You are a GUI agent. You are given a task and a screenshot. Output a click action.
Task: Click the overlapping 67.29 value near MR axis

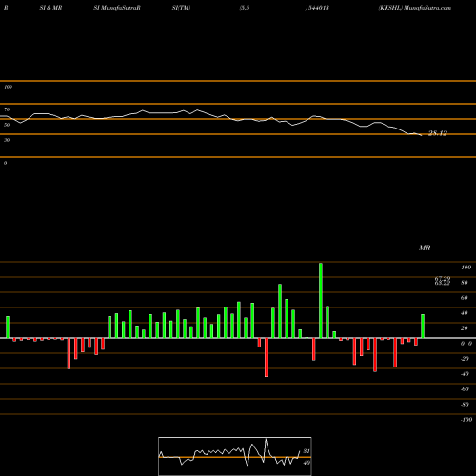pos(443,278)
